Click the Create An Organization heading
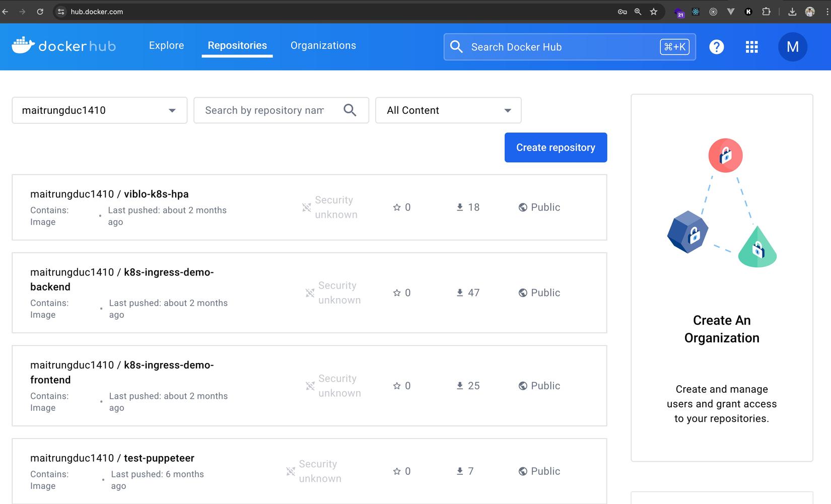The height and width of the screenshot is (504, 831). coord(722,329)
